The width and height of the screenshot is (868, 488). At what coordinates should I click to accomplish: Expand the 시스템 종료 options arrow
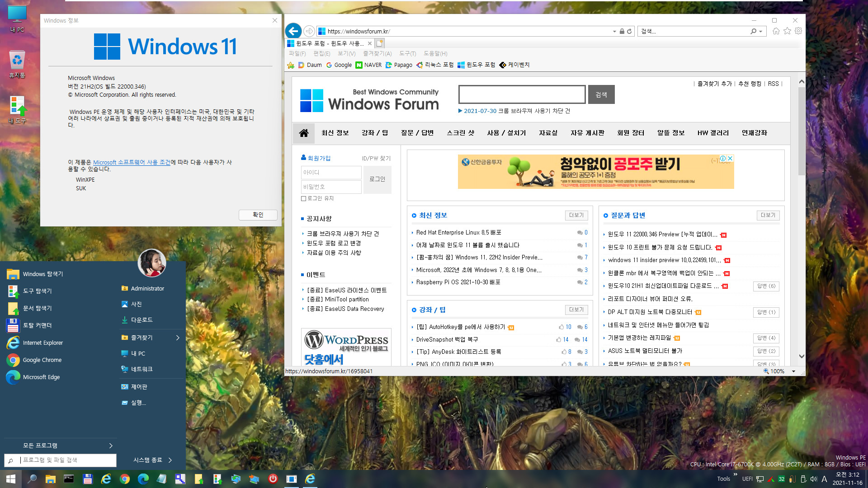click(170, 460)
